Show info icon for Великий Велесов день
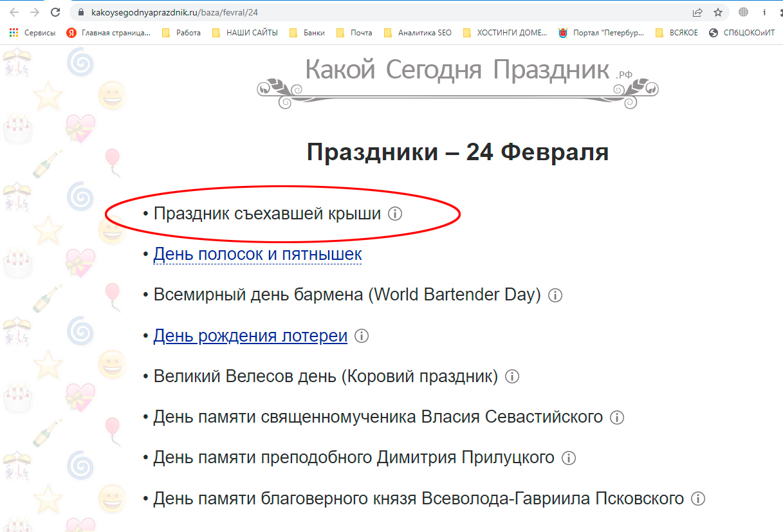Image resolution: width=783 pixels, height=532 pixels. tap(512, 376)
